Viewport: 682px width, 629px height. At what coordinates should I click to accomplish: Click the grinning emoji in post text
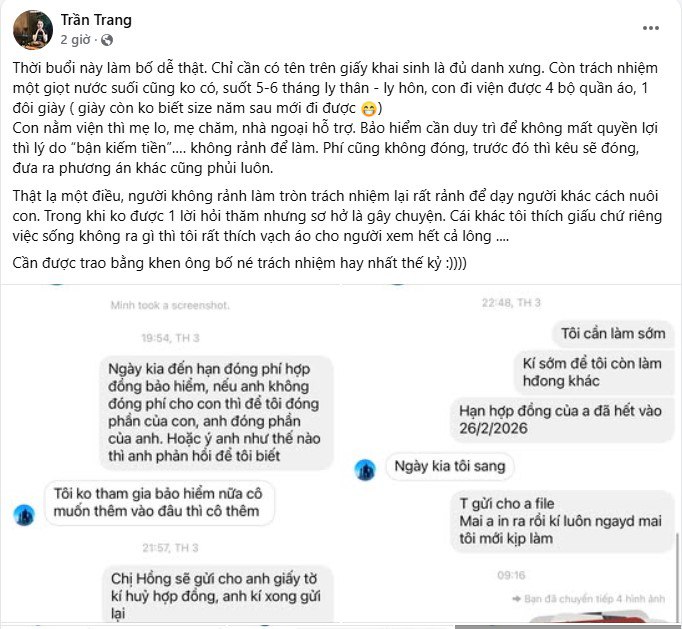tap(368, 109)
